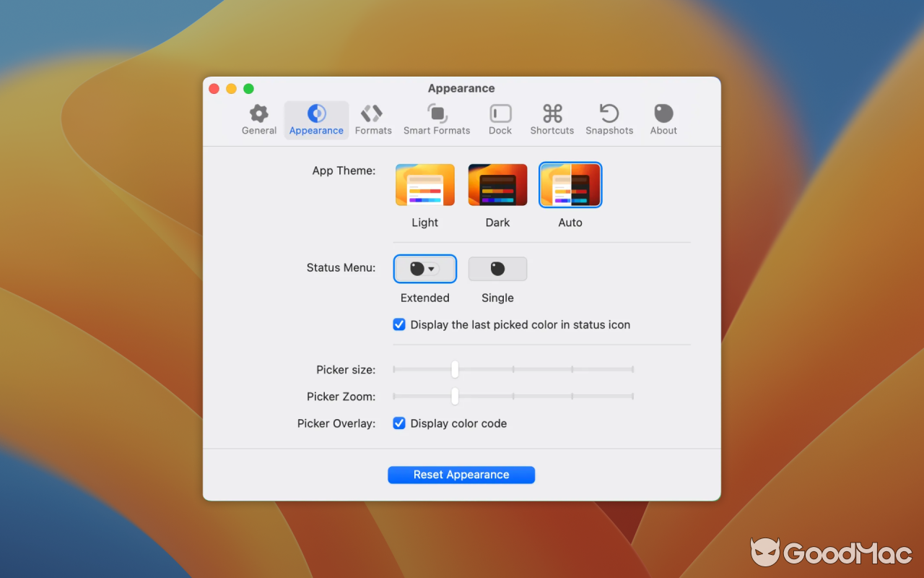This screenshot has height=578, width=924.
Task: Choose the Dark theme thumbnail
Action: click(497, 184)
